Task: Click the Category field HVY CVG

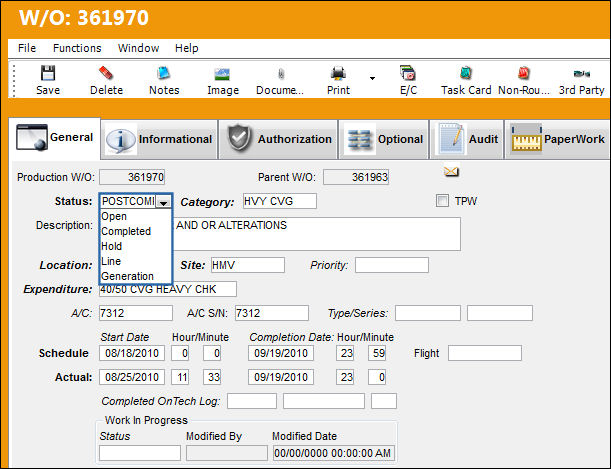Action: 280,201
